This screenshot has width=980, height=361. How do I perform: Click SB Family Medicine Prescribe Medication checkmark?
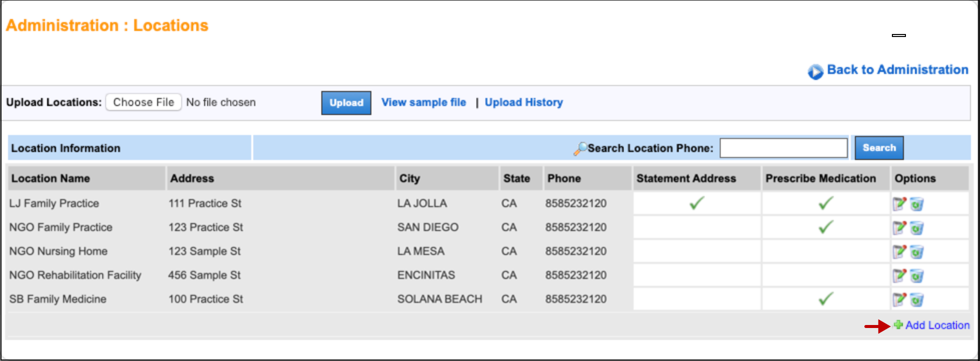pyautogui.click(x=826, y=299)
